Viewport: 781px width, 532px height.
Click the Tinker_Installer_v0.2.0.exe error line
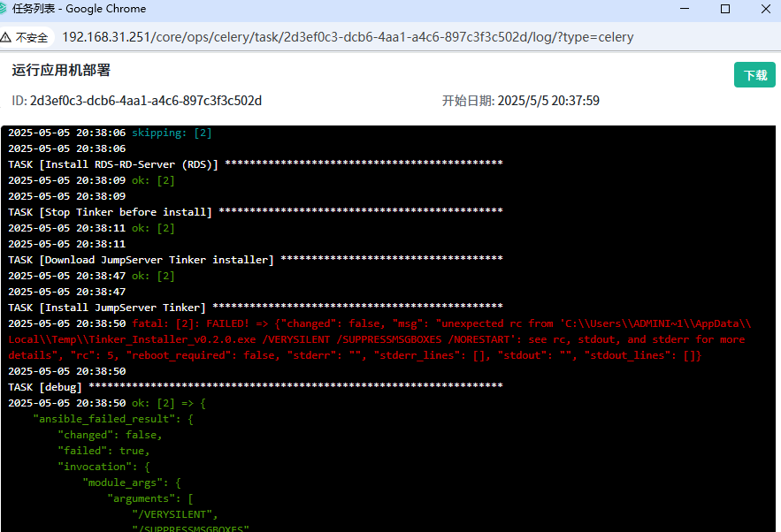pos(377,339)
